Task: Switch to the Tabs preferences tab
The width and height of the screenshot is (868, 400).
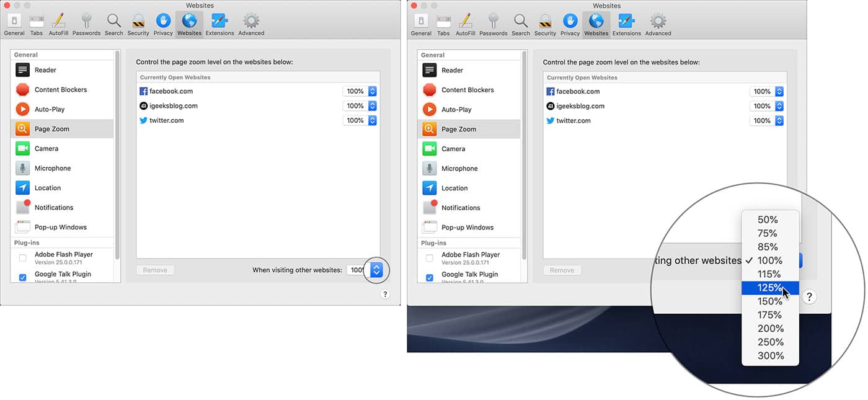Action: [36, 23]
